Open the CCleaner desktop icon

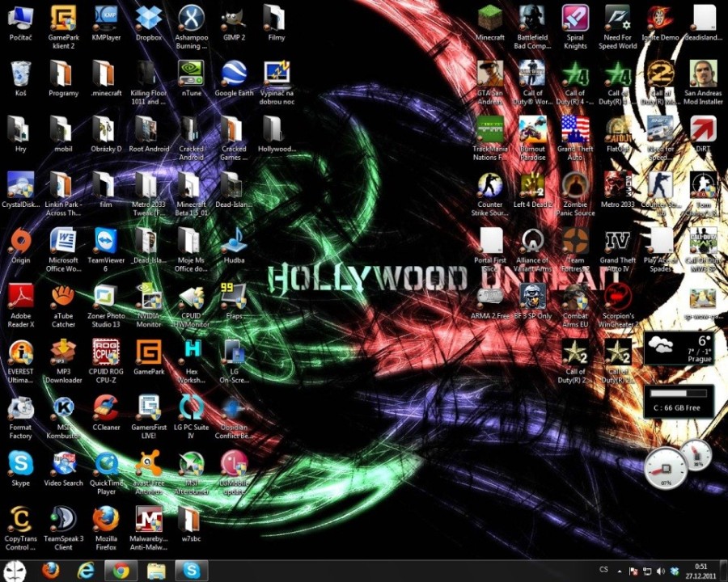105,408
